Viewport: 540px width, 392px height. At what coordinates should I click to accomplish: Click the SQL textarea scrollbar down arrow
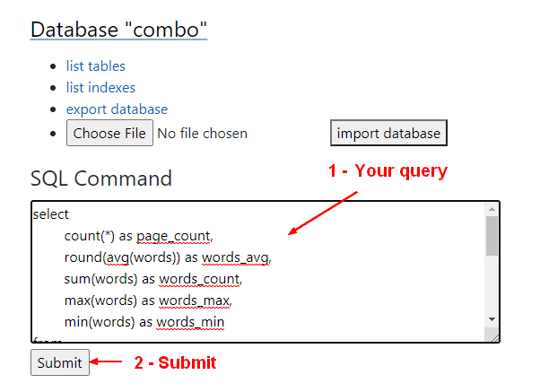point(492,318)
